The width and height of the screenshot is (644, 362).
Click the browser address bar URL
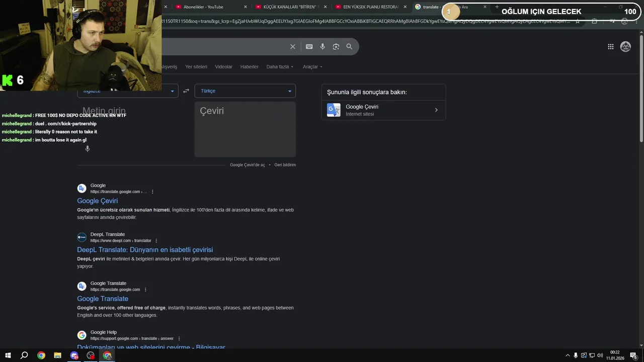click(366, 21)
